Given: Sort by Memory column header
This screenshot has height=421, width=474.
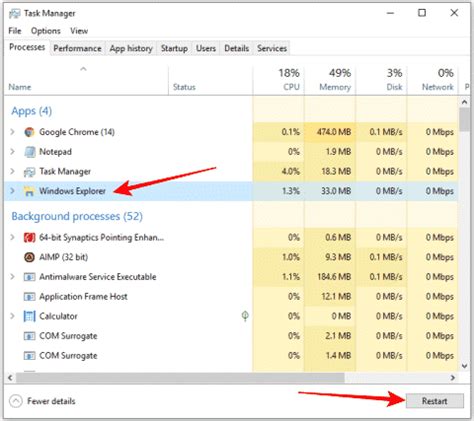Looking at the screenshot, I should 330,80.
